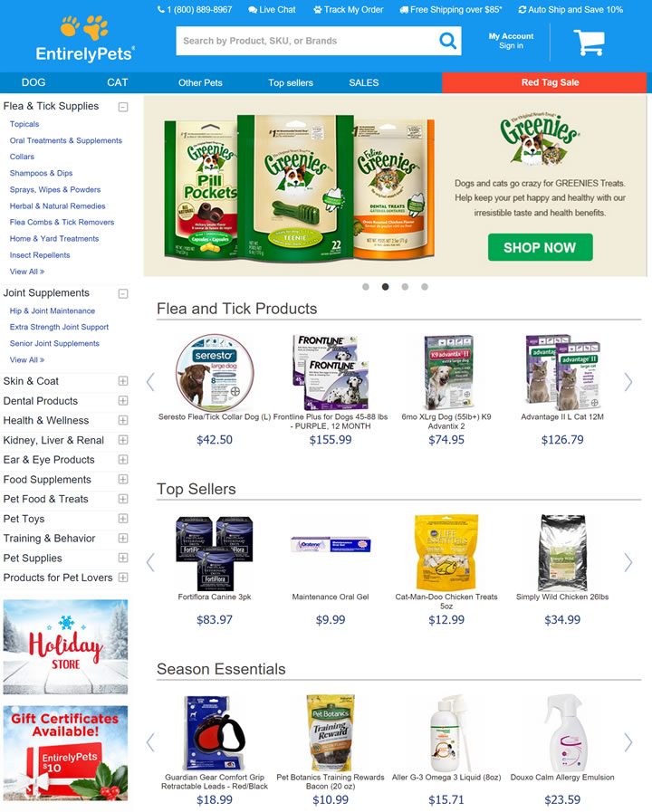The width and height of the screenshot is (652, 812).
Task: Collapse the Flea & Tick Supplies section
Action: [123, 107]
